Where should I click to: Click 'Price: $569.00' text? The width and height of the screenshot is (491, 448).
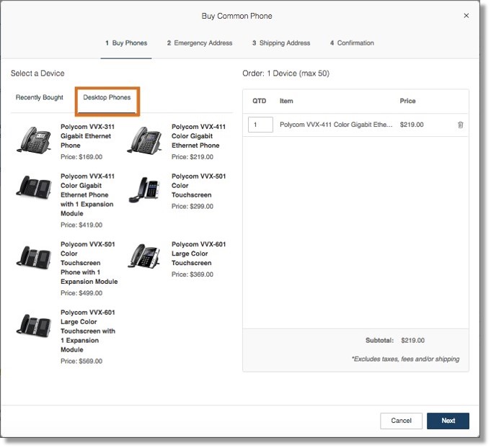81,361
